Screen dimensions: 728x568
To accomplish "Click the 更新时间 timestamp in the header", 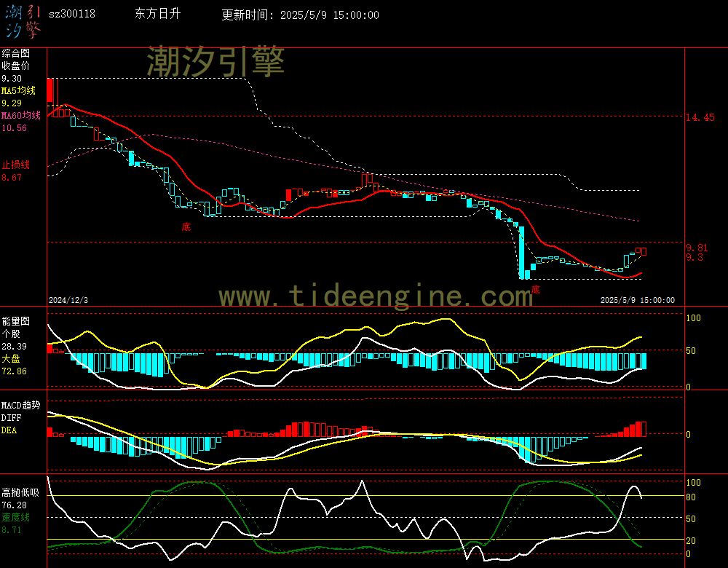I will pos(300,15).
